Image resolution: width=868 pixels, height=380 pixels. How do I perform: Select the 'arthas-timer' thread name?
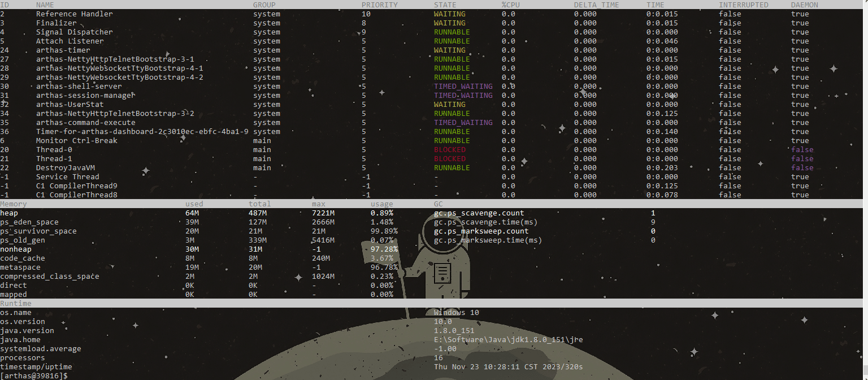pos(63,50)
